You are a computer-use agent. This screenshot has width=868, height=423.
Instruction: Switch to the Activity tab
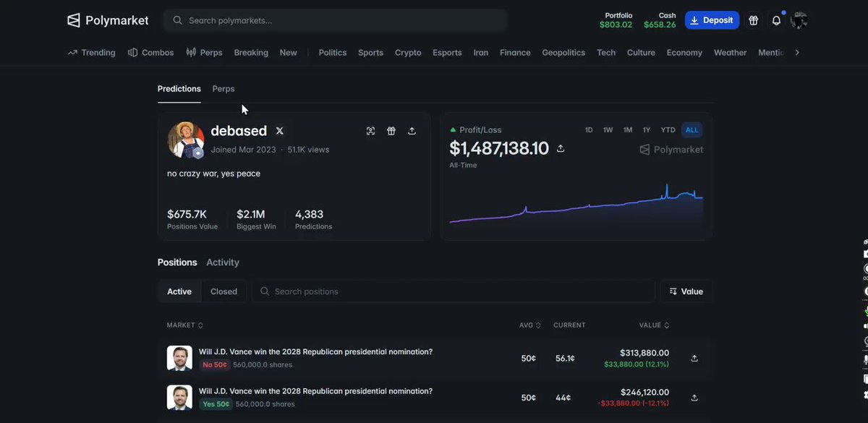click(x=223, y=262)
